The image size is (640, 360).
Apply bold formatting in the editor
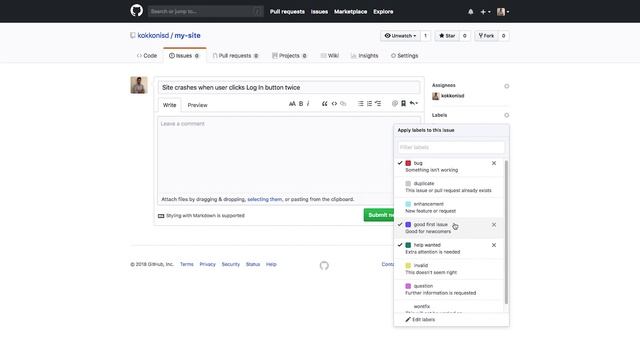[301, 104]
